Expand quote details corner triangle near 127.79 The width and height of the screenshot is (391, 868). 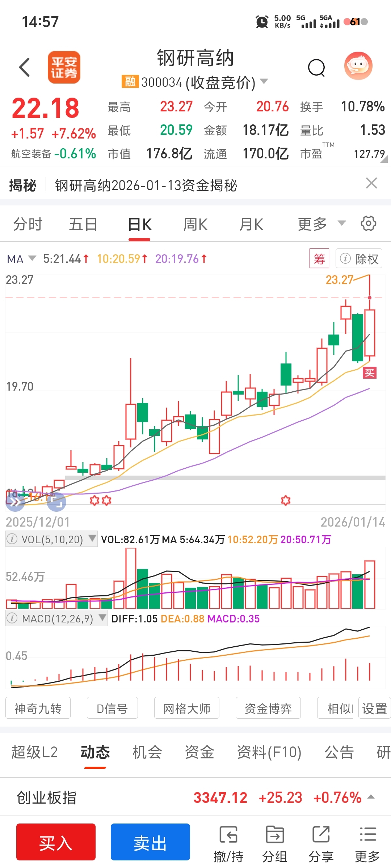coord(384,159)
